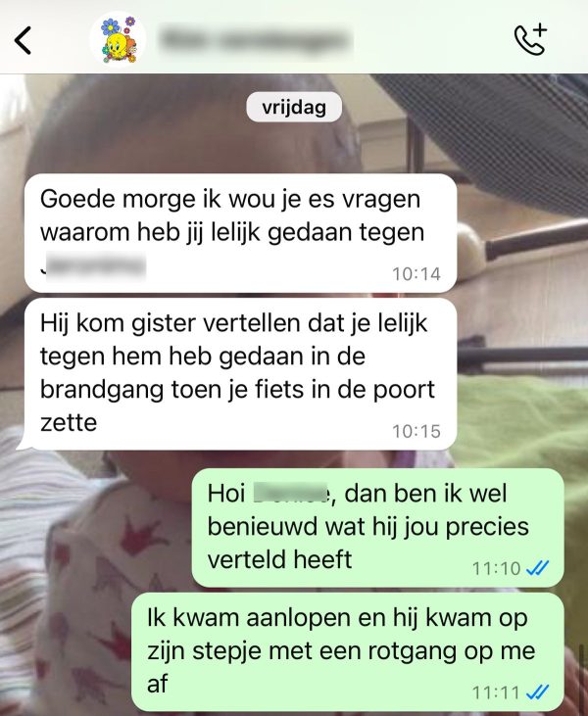Tap the 11:11 timestamp on last message
The image size is (588, 716).
(496, 693)
